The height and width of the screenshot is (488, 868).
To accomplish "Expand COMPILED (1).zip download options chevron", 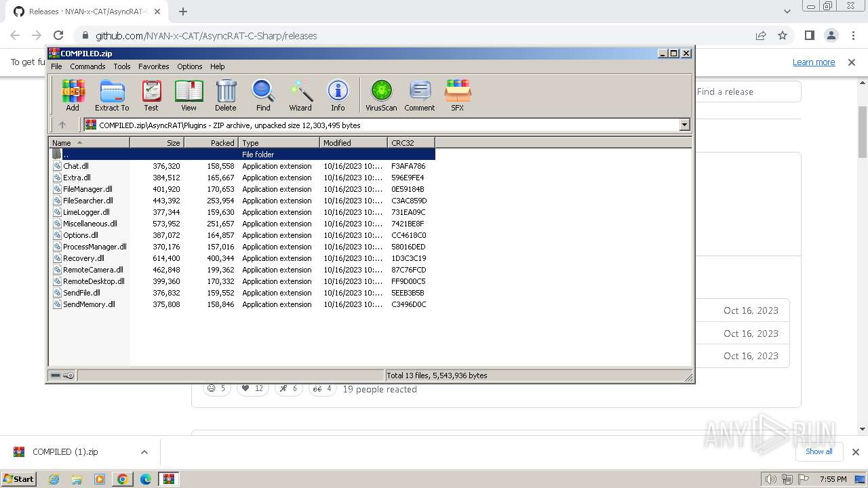I will [144, 452].
